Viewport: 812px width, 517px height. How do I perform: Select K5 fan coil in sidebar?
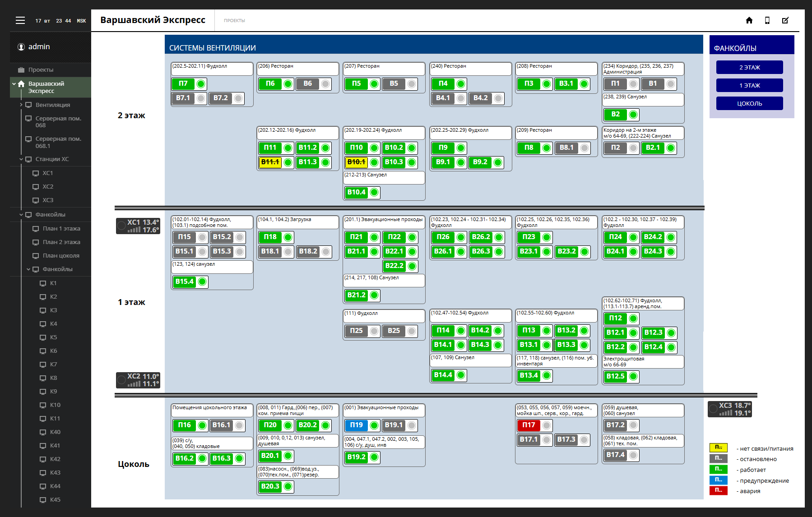53,337
